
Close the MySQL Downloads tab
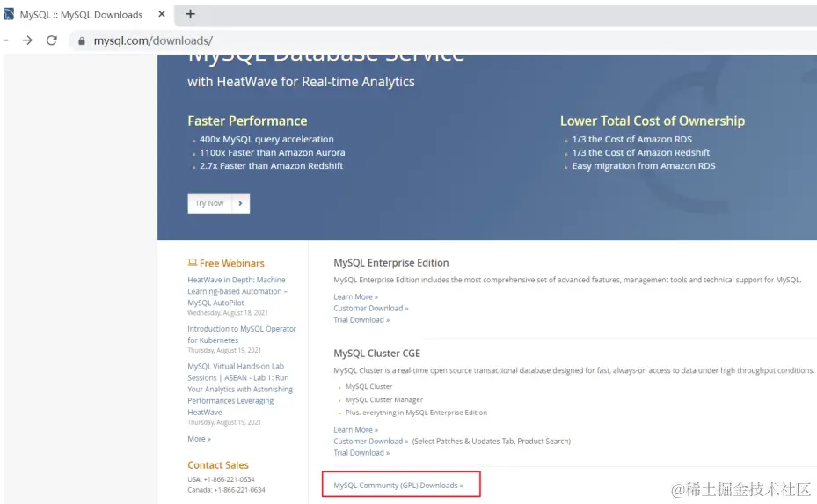[x=162, y=14]
